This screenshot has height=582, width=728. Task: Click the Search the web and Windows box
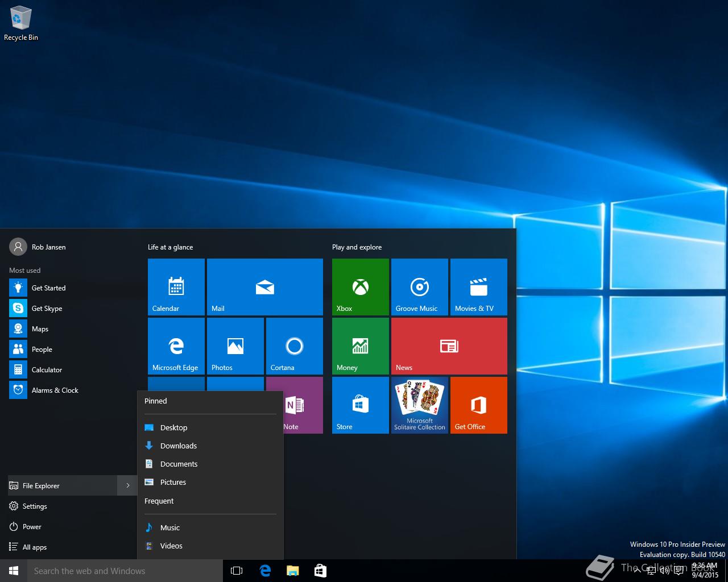point(125,571)
